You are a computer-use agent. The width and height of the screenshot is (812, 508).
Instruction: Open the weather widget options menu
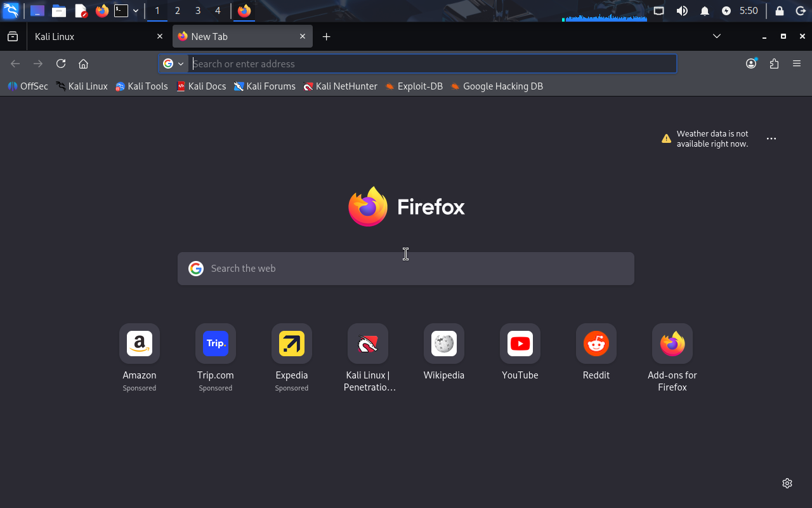pyautogui.click(x=771, y=138)
